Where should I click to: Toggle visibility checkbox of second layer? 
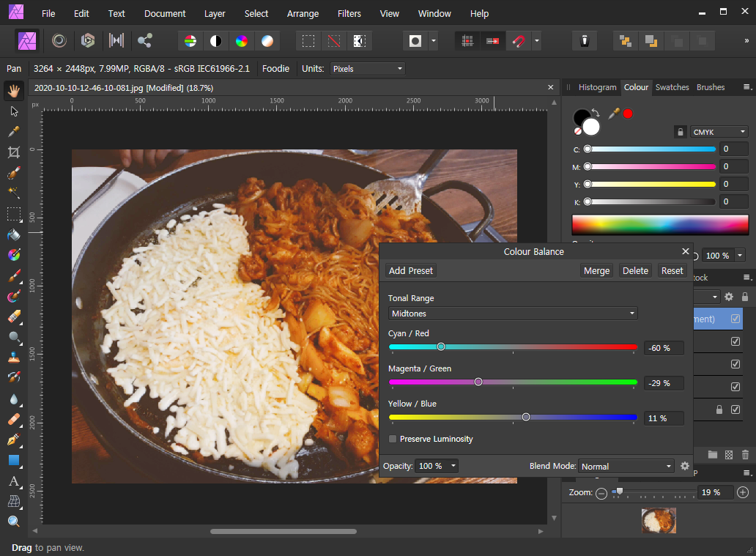pyautogui.click(x=735, y=341)
